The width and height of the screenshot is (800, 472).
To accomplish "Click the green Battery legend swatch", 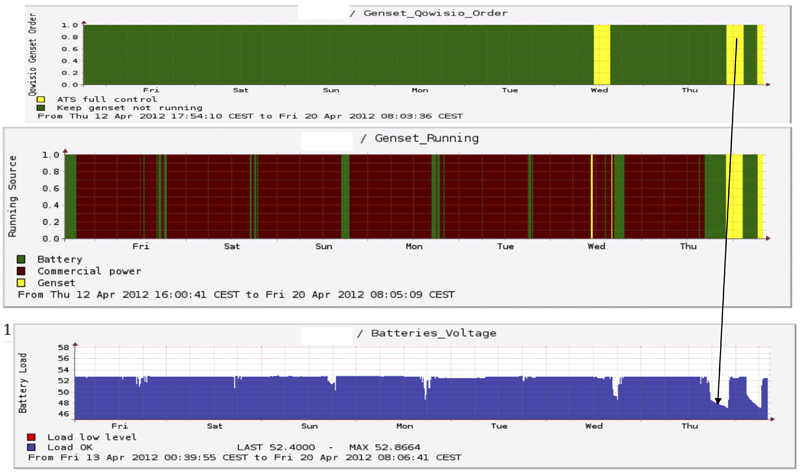I will (x=21, y=259).
